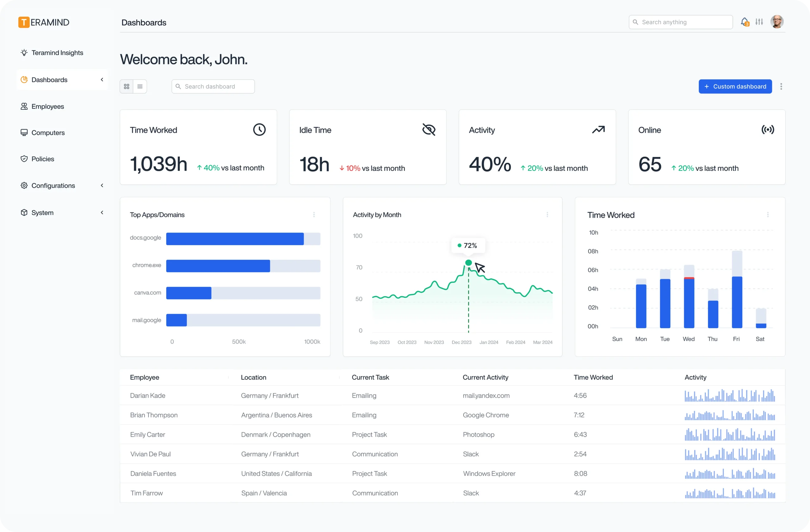Click inside the Search dashboard field
The width and height of the screenshot is (810, 532).
coord(213,86)
